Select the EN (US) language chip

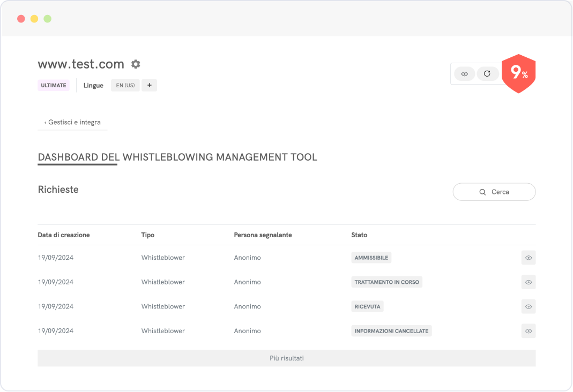coord(125,85)
